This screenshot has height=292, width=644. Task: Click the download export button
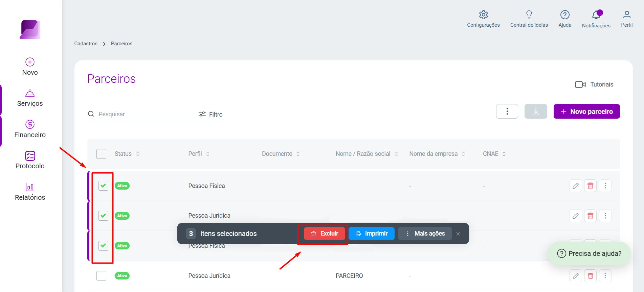tap(536, 111)
